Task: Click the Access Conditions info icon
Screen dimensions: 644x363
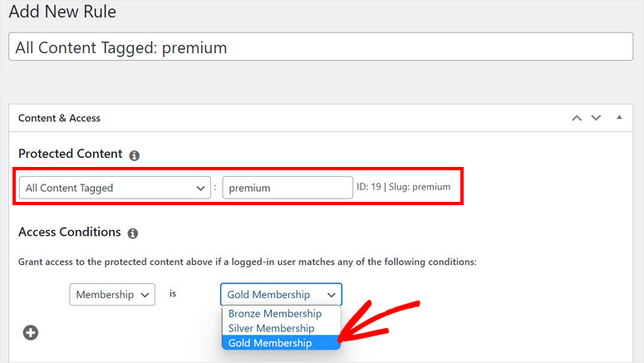Action: pos(134,233)
